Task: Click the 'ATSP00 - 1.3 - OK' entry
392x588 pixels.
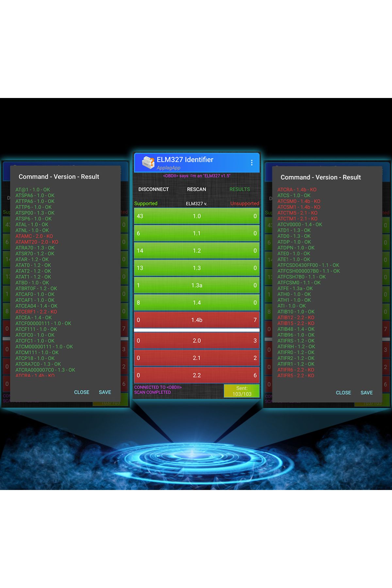Action: pos(35,213)
